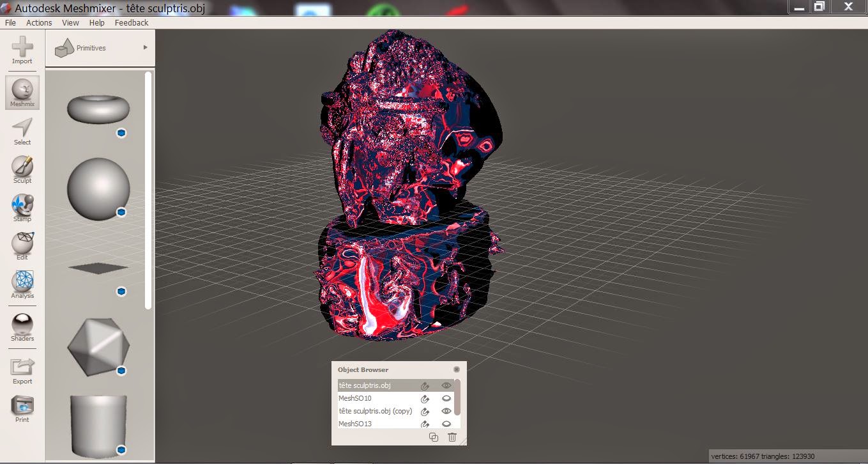Screen dimensions: 868x464
Task: Open the Sculpt tool
Action: tap(22, 170)
